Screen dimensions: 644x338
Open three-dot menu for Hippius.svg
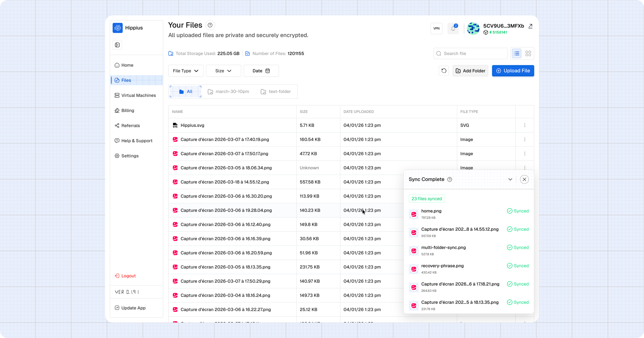[x=524, y=125]
